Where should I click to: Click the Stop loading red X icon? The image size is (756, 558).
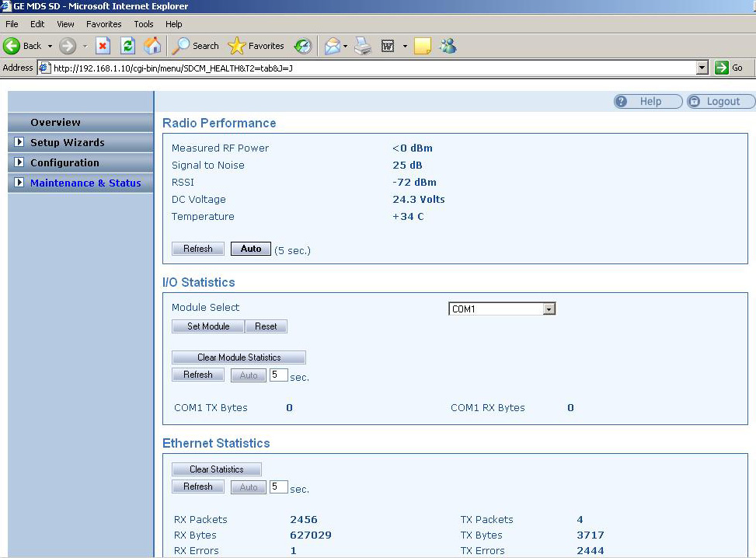click(103, 46)
